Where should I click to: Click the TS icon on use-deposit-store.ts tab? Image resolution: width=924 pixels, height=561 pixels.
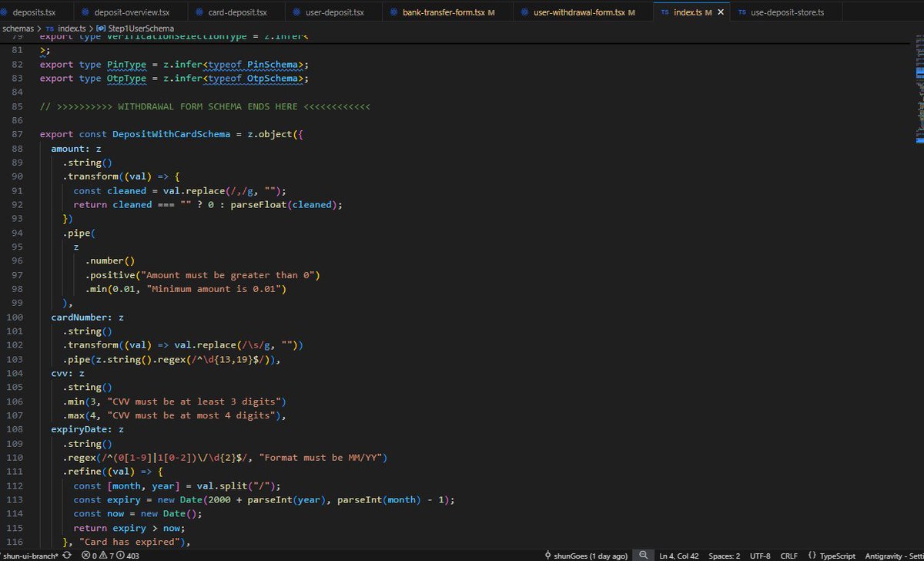tap(742, 12)
